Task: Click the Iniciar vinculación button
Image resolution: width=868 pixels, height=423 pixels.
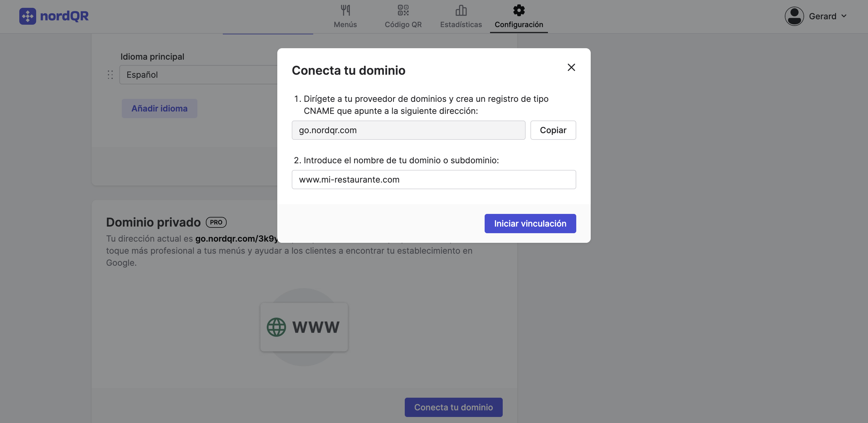Action: pos(530,223)
